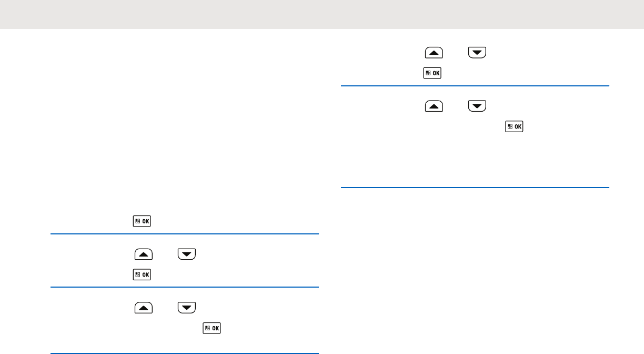Click the bottom blue divider line in left column
Screen dimensions: 644x354
(x=184, y=353)
